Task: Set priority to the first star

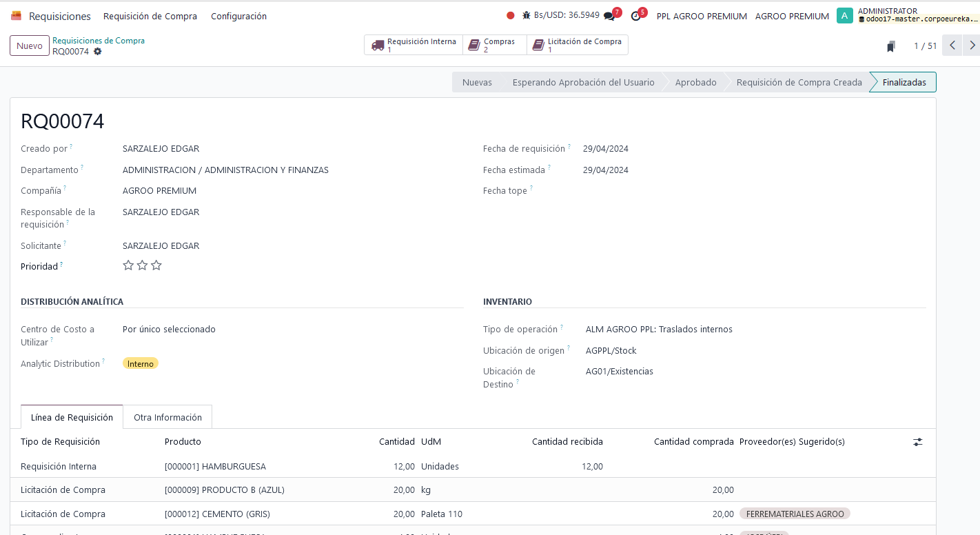Action: pos(128,265)
